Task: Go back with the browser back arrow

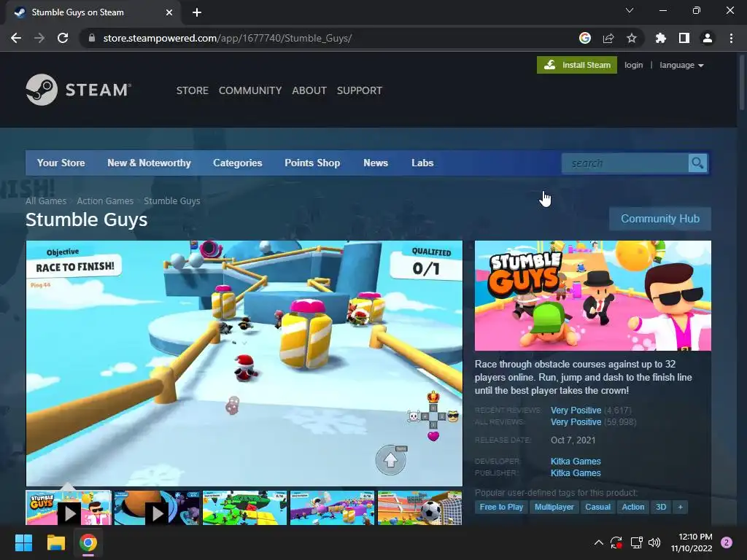Action: pos(16,38)
